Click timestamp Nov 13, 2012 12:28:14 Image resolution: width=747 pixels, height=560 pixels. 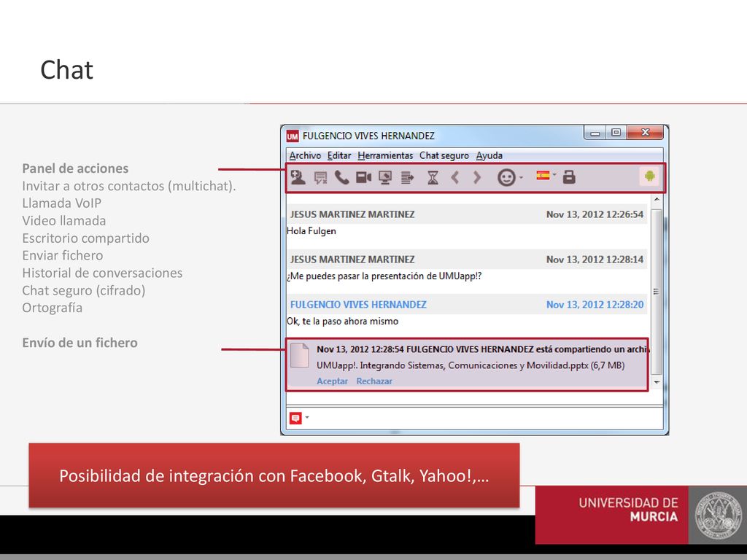(x=595, y=260)
